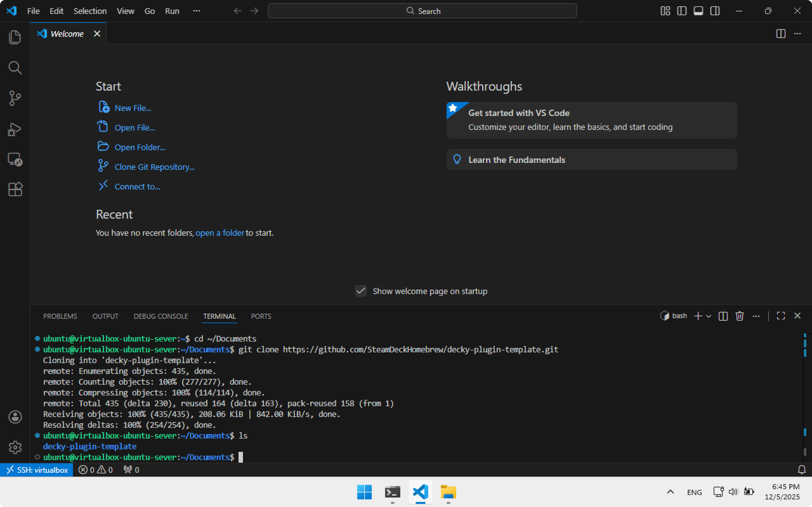This screenshot has width=812, height=507.
Task: Kill terminal with the trash icon
Action: pos(740,316)
